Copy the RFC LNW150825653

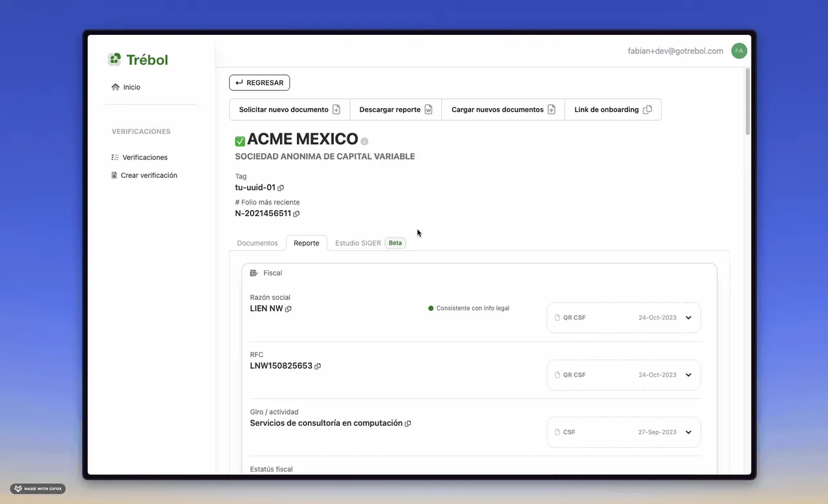pos(318,366)
